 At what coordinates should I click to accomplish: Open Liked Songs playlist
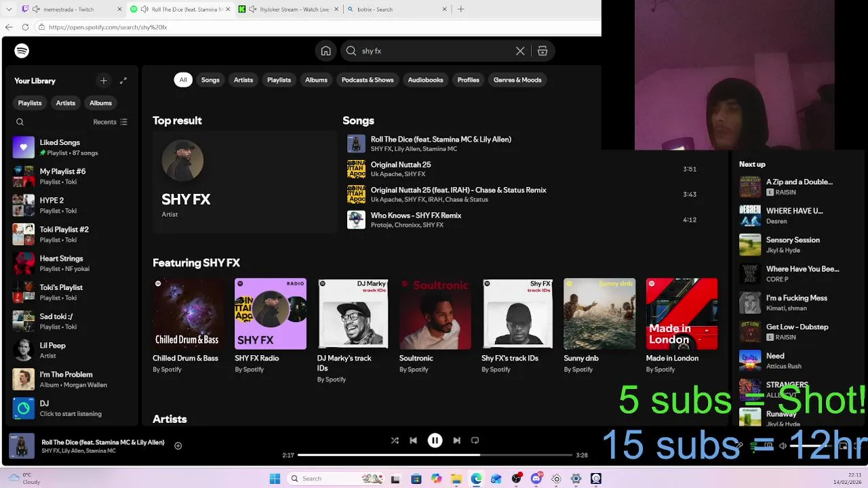[71, 147]
